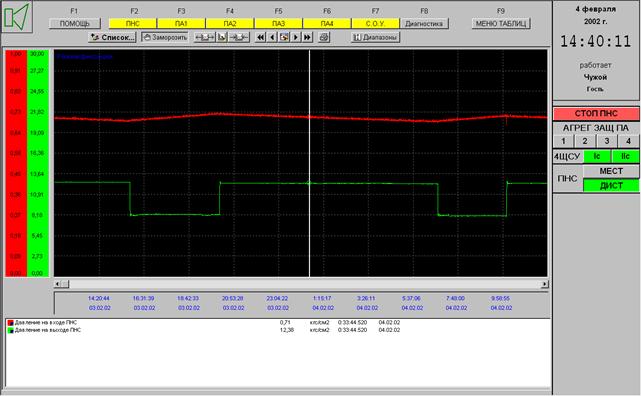Select АГРЕГ ЗАЩ ПА unit 1
Screen dimensions: 641x396
click(563, 141)
